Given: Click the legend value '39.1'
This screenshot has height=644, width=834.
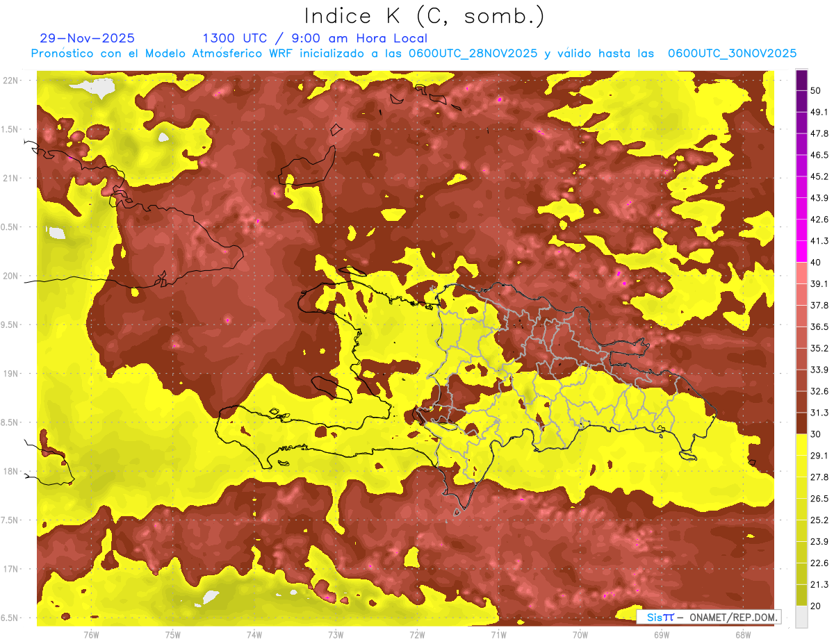Looking at the screenshot, I should [x=819, y=284].
